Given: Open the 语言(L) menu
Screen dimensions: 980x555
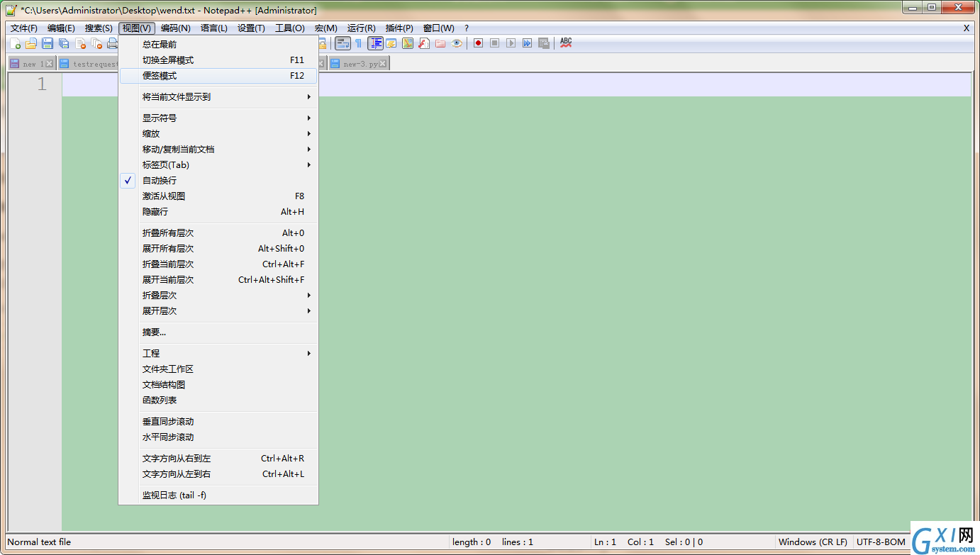Looking at the screenshot, I should point(214,28).
